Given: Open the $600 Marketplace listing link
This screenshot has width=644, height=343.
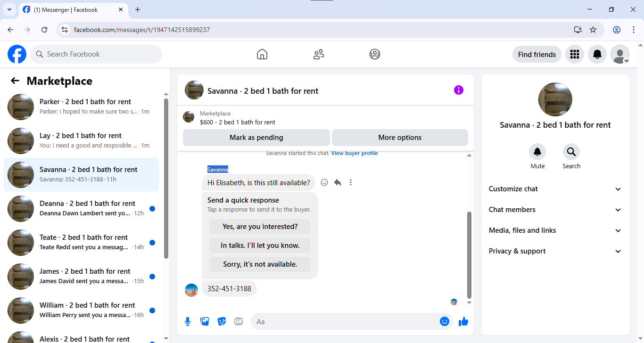Looking at the screenshot, I should [238, 122].
